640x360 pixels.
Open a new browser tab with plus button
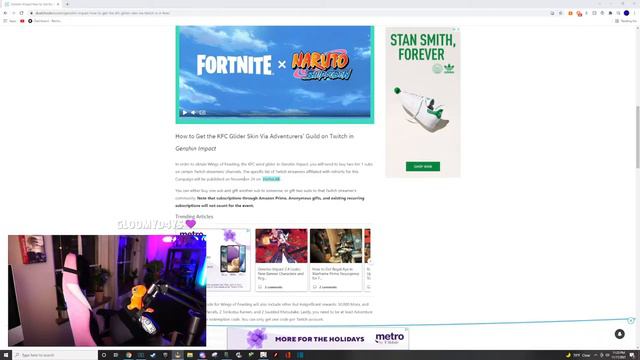(x=67, y=4)
